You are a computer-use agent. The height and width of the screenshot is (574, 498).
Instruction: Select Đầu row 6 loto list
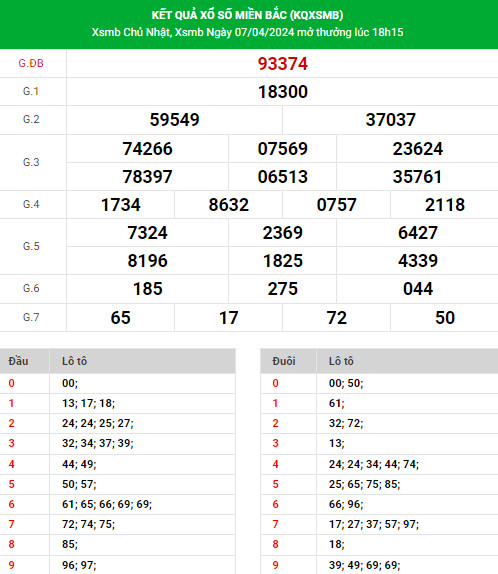click(x=107, y=504)
